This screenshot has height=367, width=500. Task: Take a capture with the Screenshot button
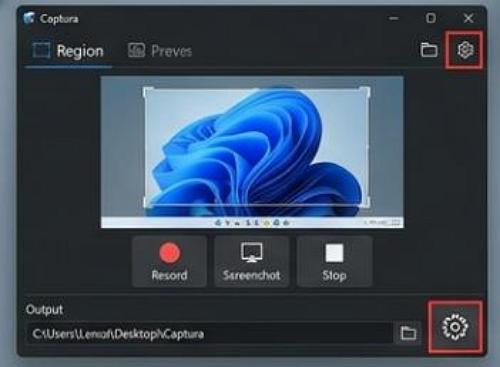(252, 262)
